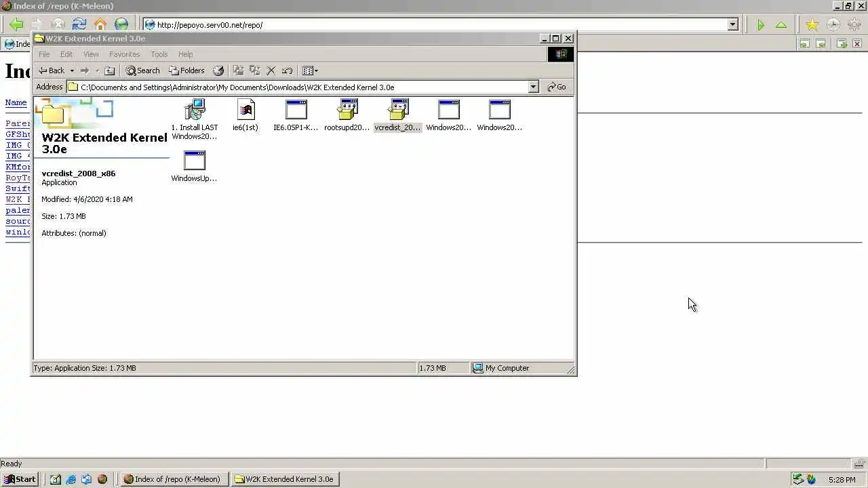Image resolution: width=868 pixels, height=488 pixels.
Task: Open Explorer Tools menu
Action: pos(159,54)
